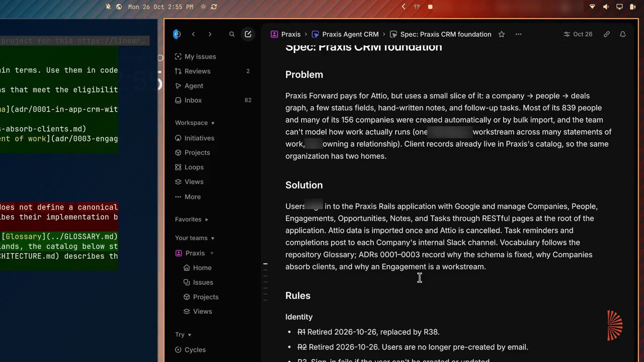The height and width of the screenshot is (362, 644).
Task: Collapse the Try section
Action: 183,334
